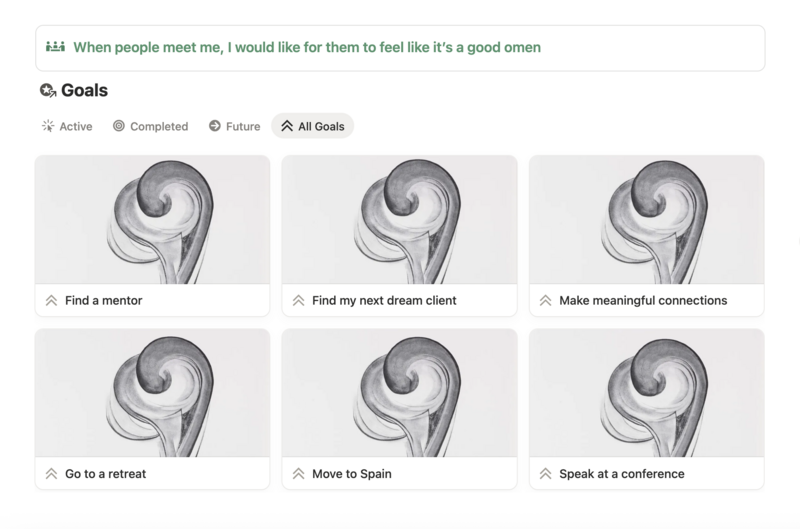
Task: Switch to the Active goals tab
Action: (x=67, y=127)
